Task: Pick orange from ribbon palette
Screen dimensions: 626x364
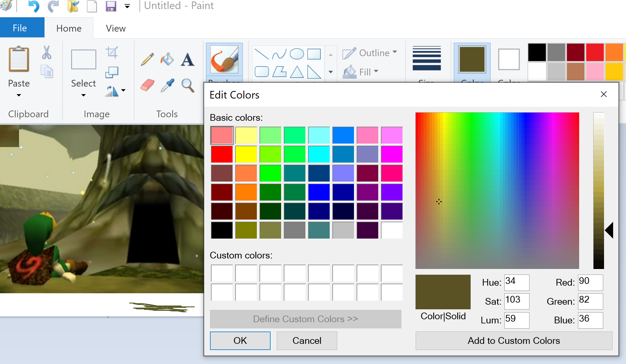Action: 614,52
